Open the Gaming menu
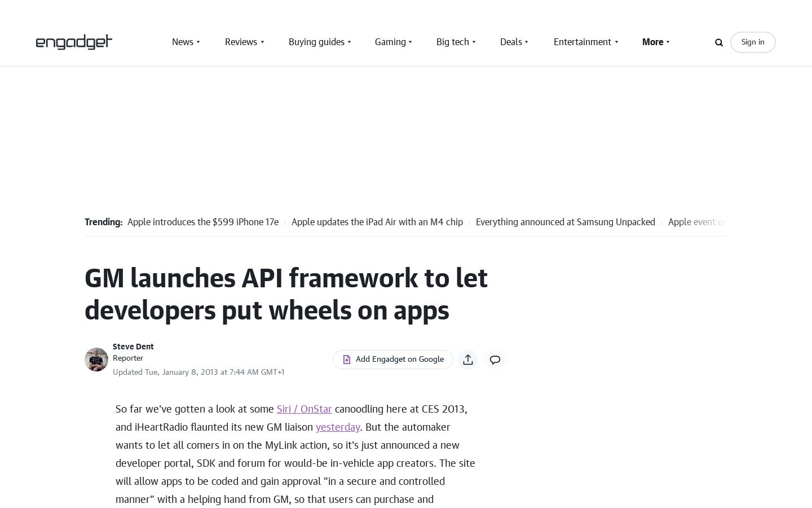 click(x=390, y=42)
